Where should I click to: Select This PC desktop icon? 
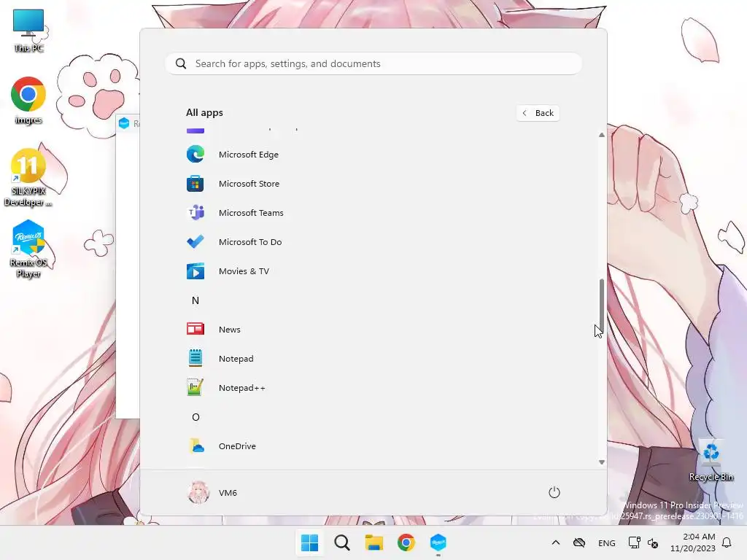[28, 31]
